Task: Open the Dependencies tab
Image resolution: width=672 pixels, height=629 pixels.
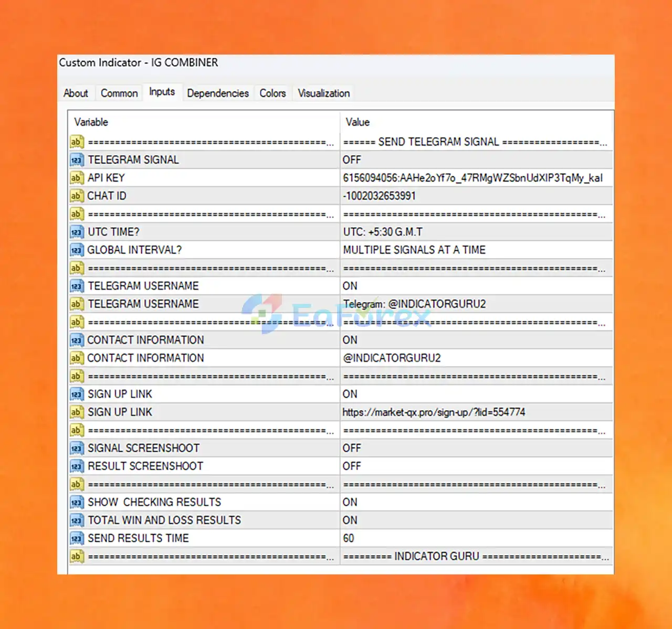Action: [218, 93]
